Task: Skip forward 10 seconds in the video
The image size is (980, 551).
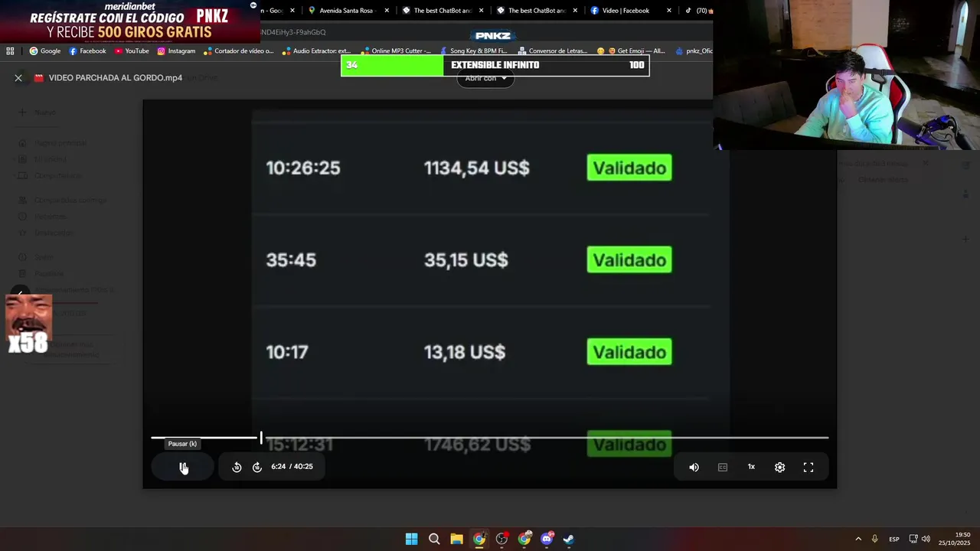Action: [257, 467]
